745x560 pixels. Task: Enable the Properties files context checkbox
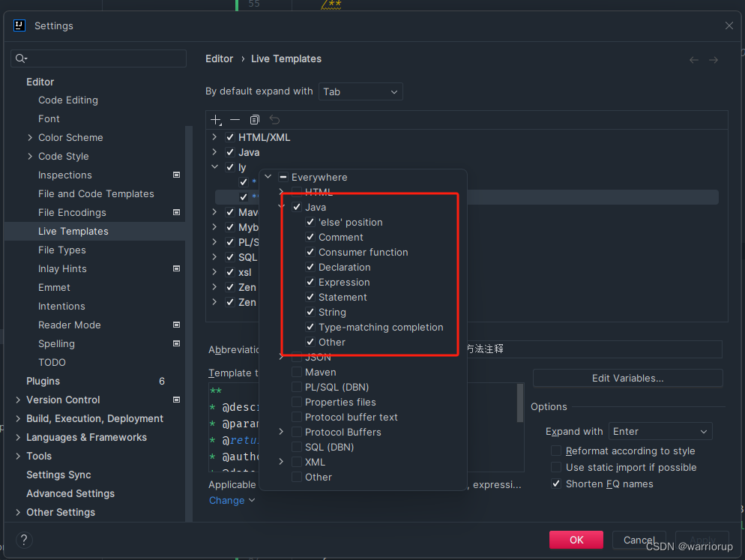pyautogui.click(x=297, y=402)
